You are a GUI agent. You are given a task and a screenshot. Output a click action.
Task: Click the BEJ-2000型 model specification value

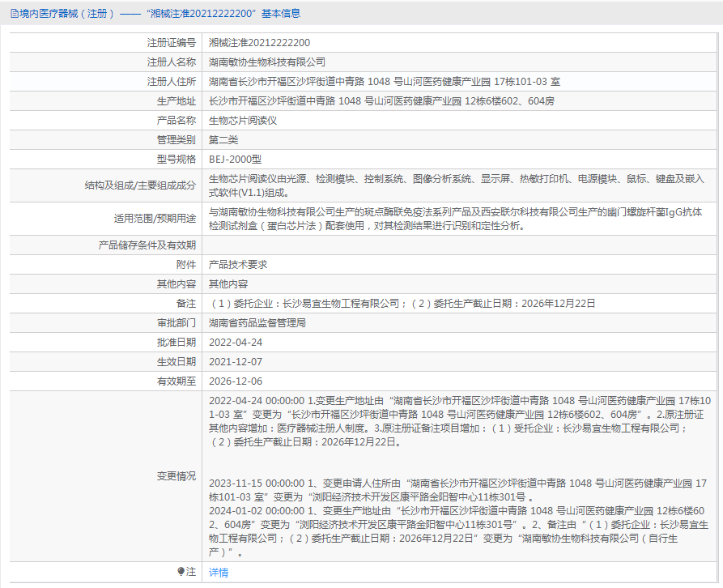(x=235, y=160)
